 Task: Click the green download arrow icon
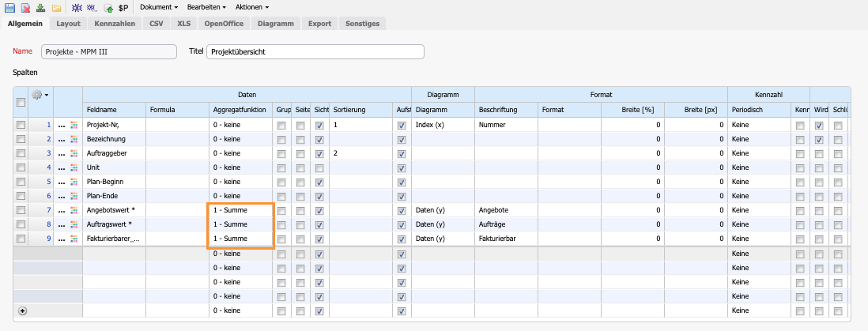click(x=40, y=7)
